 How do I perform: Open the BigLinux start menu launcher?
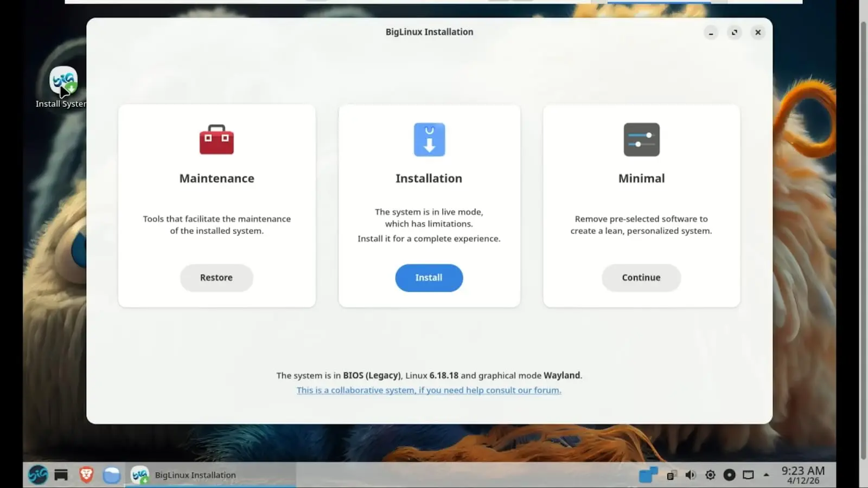(38, 475)
